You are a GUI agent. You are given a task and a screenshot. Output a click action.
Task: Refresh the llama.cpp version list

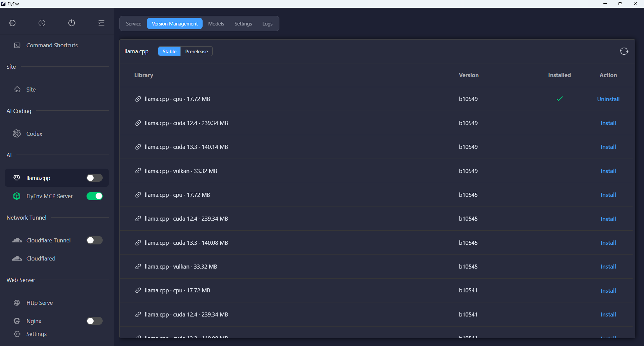click(x=624, y=51)
